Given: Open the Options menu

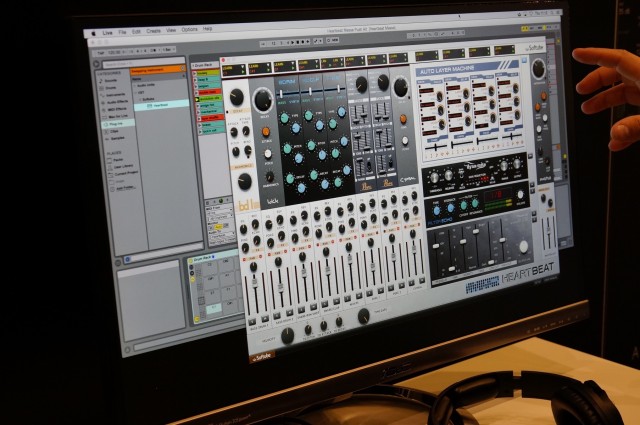Looking at the screenshot, I should (189, 30).
